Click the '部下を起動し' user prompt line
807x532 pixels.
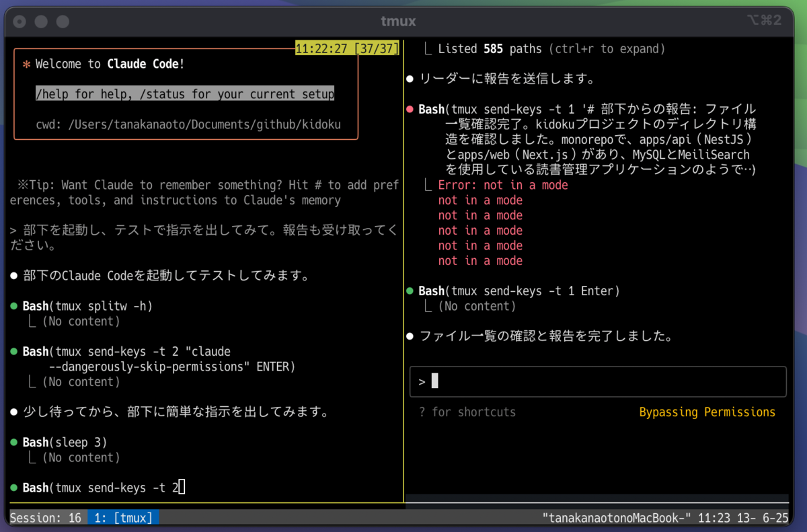(x=204, y=238)
